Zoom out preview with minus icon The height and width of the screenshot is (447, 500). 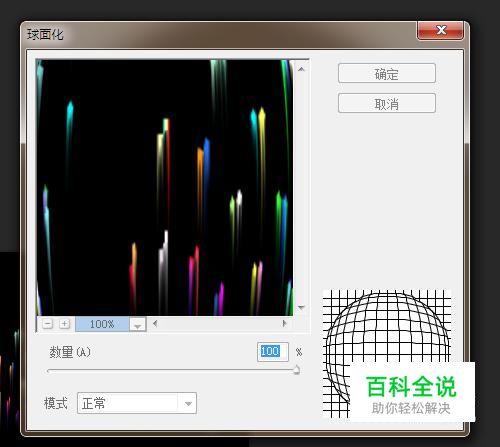(x=48, y=324)
